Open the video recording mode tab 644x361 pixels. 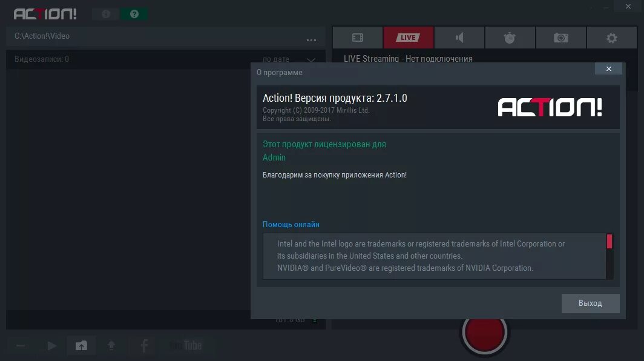357,38
